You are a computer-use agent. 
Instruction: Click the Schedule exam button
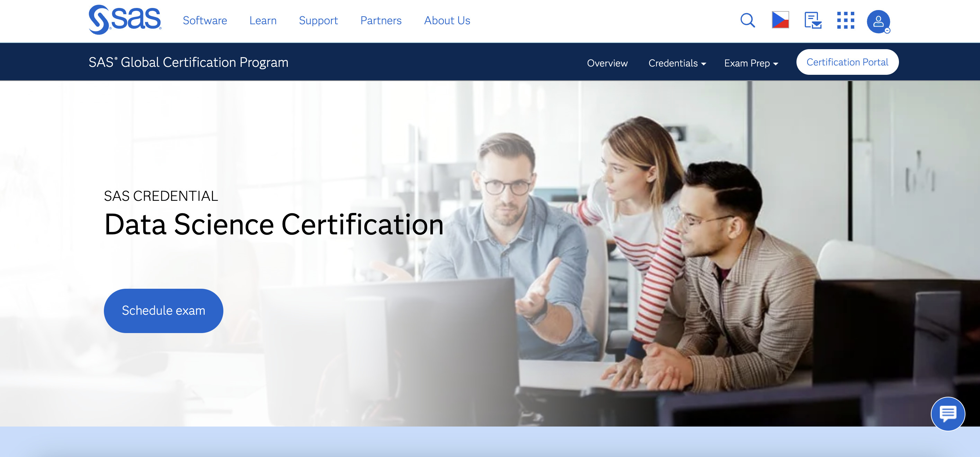163,311
